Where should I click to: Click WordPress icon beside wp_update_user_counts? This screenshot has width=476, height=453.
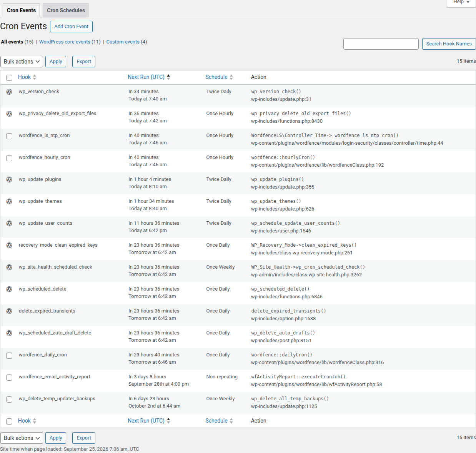(9, 223)
